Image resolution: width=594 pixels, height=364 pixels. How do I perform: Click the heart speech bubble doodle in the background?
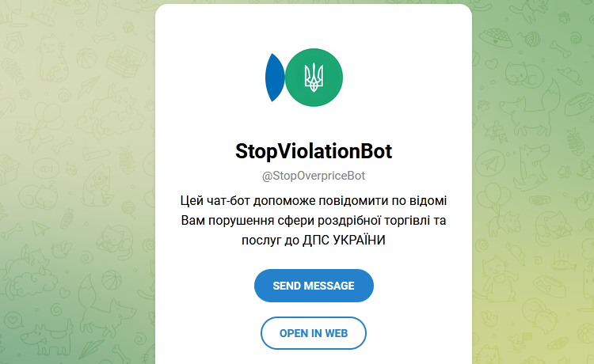tap(14, 320)
